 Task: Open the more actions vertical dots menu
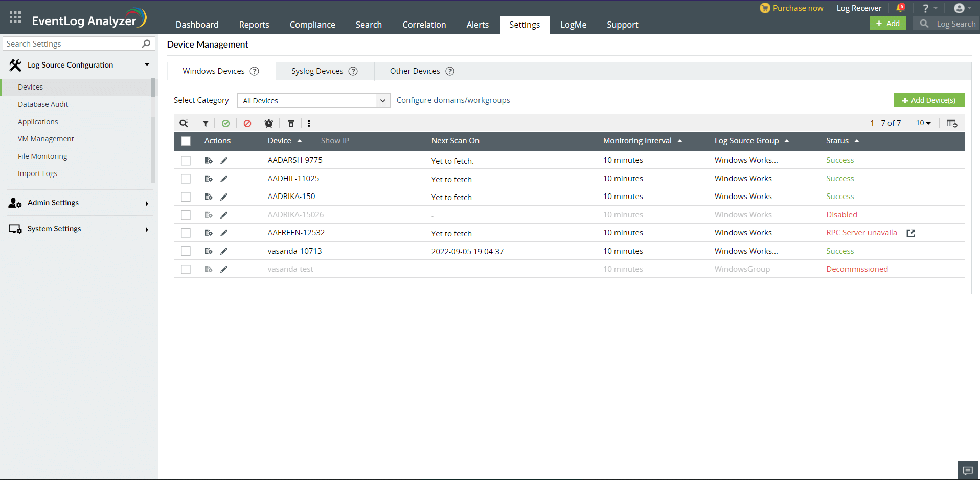coord(309,123)
